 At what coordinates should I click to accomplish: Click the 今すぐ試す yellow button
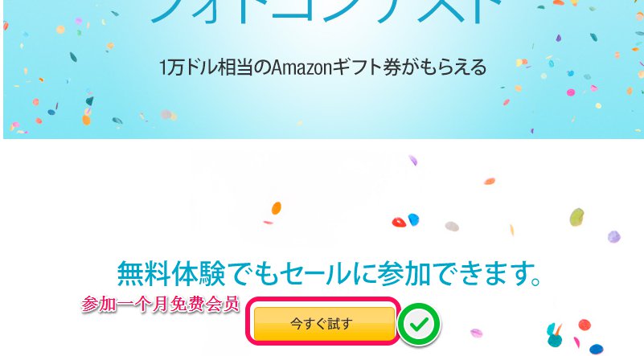tap(324, 324)
